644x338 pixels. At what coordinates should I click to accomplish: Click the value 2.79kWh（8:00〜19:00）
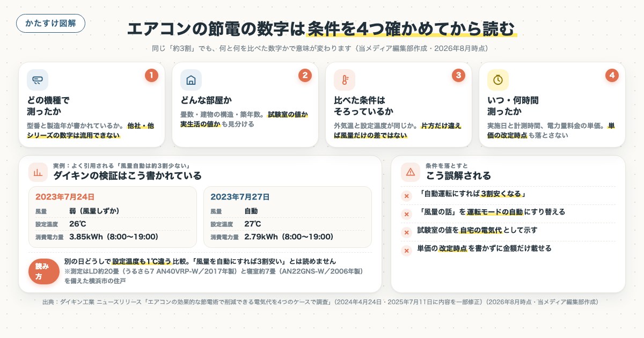[x=289, y=237]
